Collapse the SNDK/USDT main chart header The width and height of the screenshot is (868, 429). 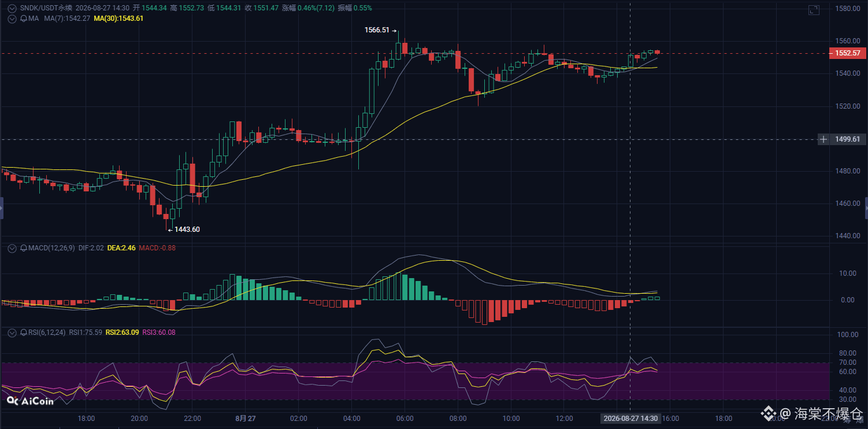[12, 8]
